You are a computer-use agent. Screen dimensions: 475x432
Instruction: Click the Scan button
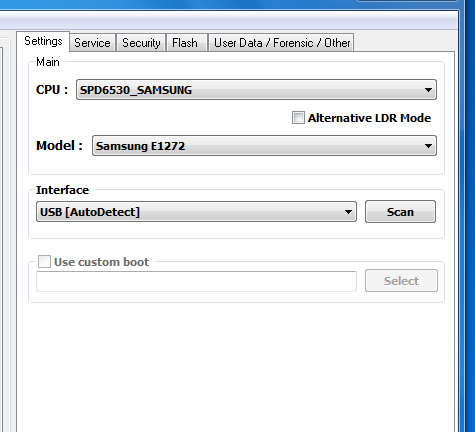(x=400, y=212)
